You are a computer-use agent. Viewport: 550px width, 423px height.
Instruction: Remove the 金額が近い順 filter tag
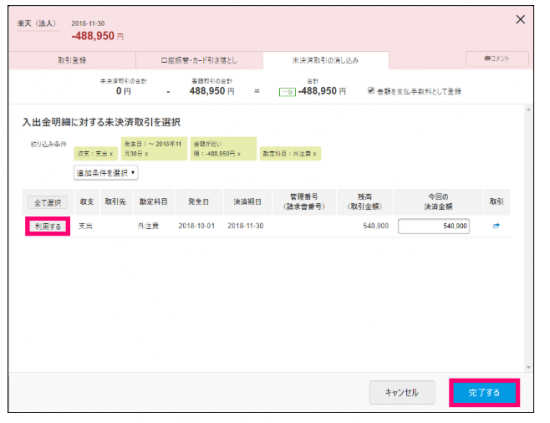click(239, 154)
